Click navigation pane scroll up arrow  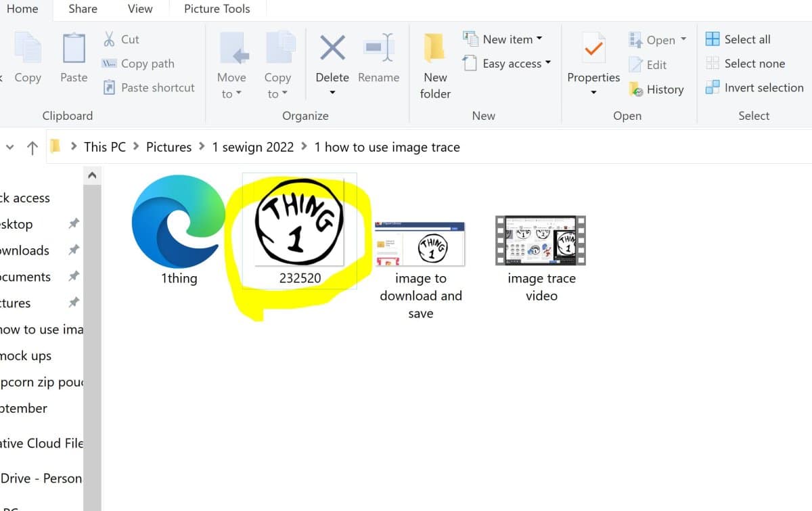click(92, 176)
